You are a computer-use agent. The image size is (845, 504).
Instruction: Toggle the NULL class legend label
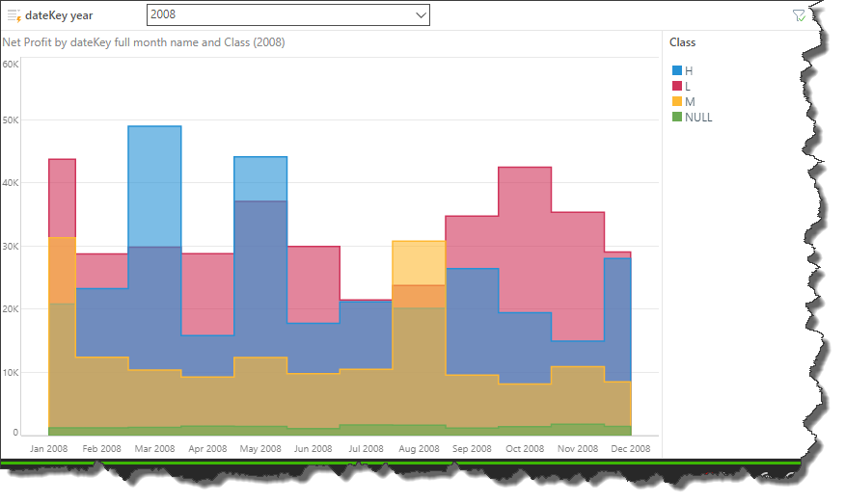tap(698, 118)
